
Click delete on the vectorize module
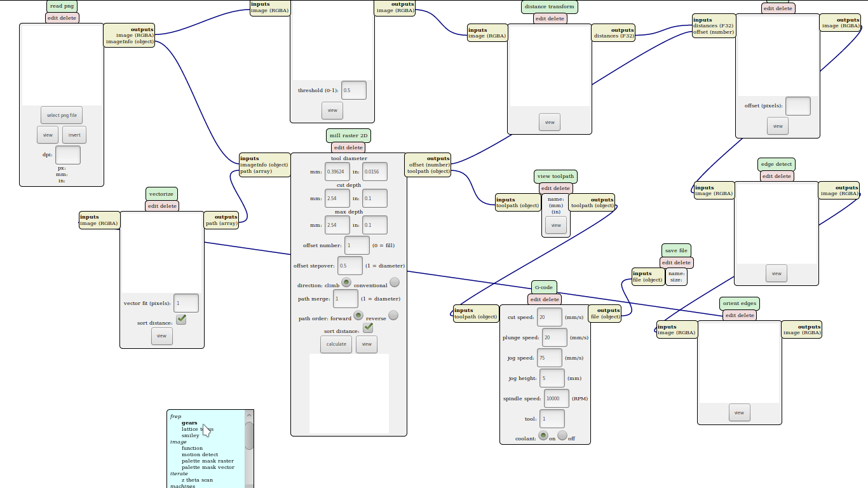pos(169,206)
